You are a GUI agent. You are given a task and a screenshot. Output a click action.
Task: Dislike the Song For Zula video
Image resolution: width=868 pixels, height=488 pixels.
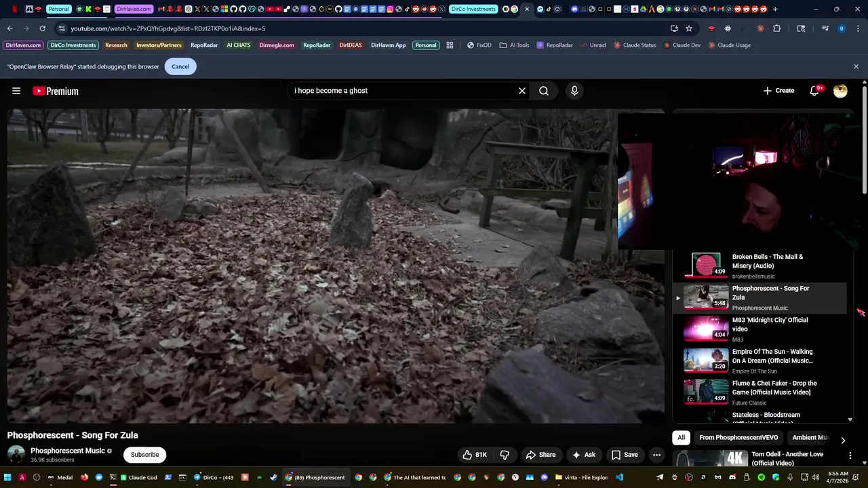point(505,455)
